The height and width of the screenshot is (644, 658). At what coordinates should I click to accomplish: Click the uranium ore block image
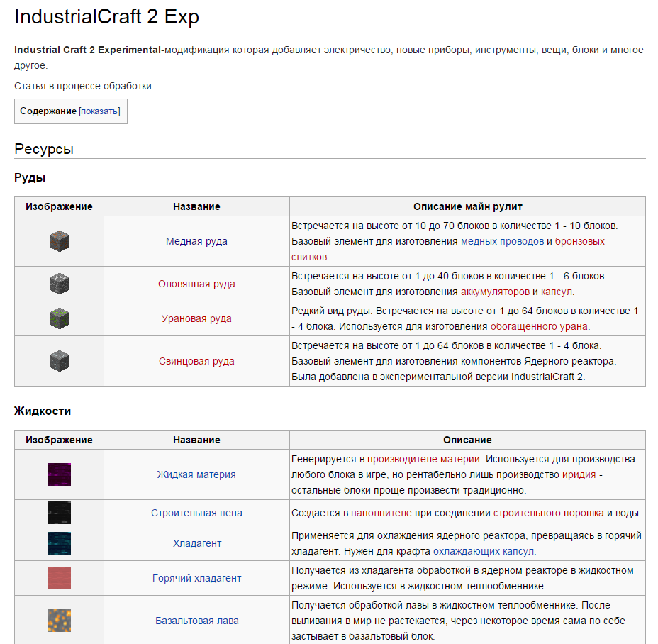(59, 318)
